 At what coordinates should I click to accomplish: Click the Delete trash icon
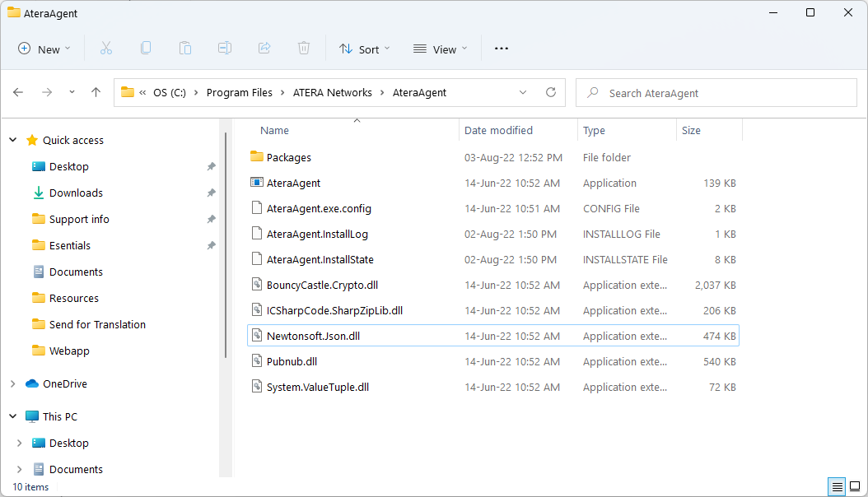304,48
